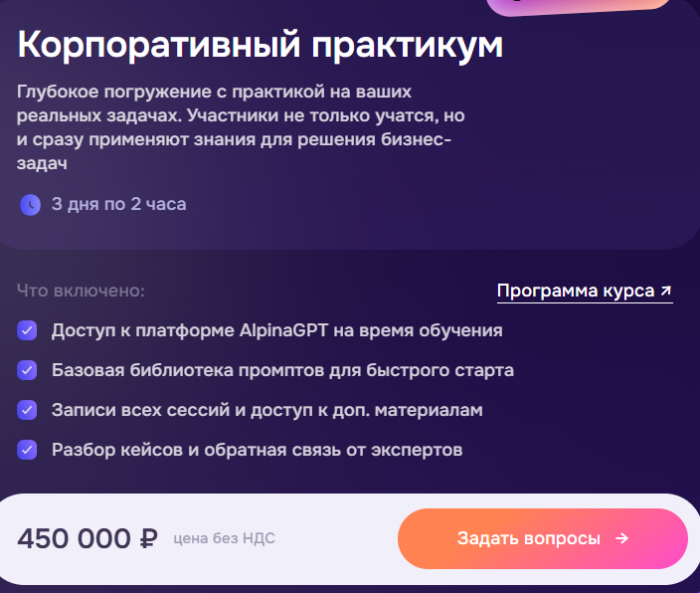Image resolution: width=700 pixels, height=593 pixels.
Task: Select 'Доступ к платформе AlpinaGPT на время обучения' text
Action: [276, 330]
